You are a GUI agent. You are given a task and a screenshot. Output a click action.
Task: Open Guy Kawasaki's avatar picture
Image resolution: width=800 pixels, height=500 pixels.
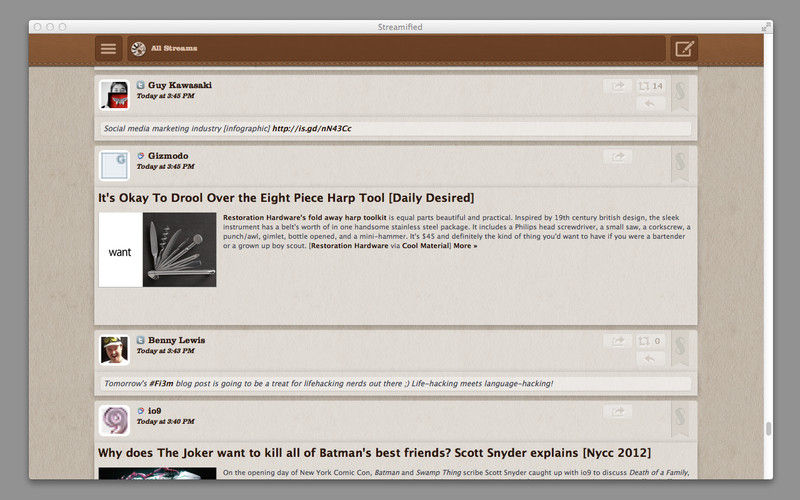[x=114, y=94]
